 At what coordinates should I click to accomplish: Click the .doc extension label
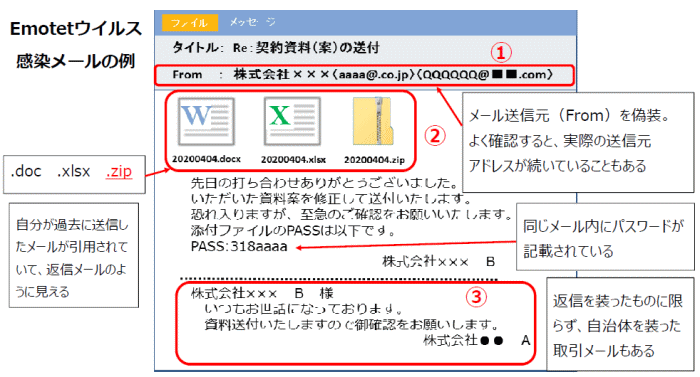26,171
